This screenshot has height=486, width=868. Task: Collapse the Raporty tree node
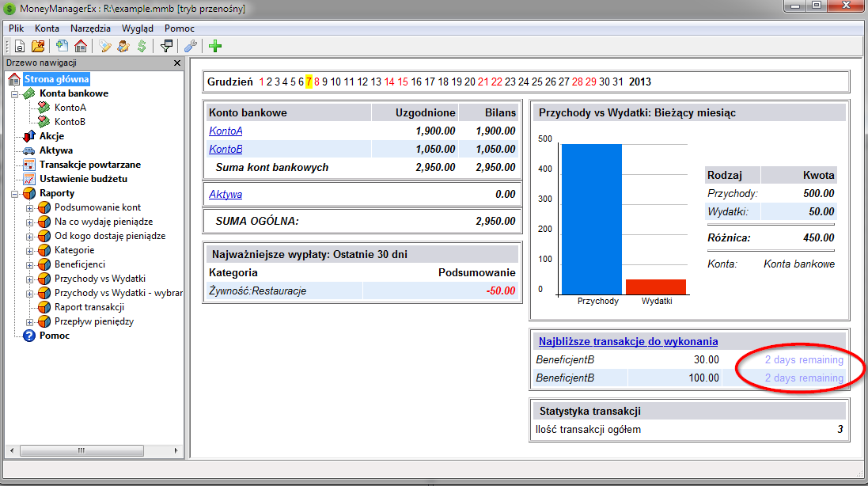click(x=14, y=193)
